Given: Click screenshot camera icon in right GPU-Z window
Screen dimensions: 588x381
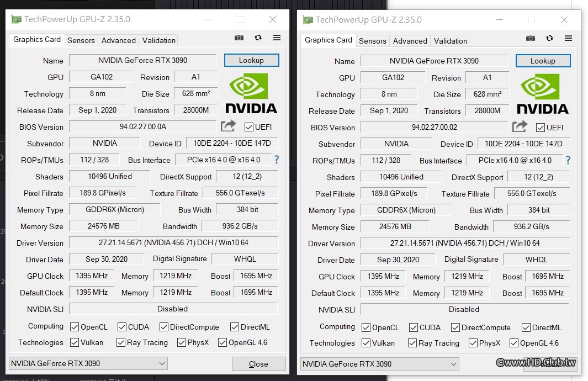Looking at the screenshot, I should pos(530,38).
